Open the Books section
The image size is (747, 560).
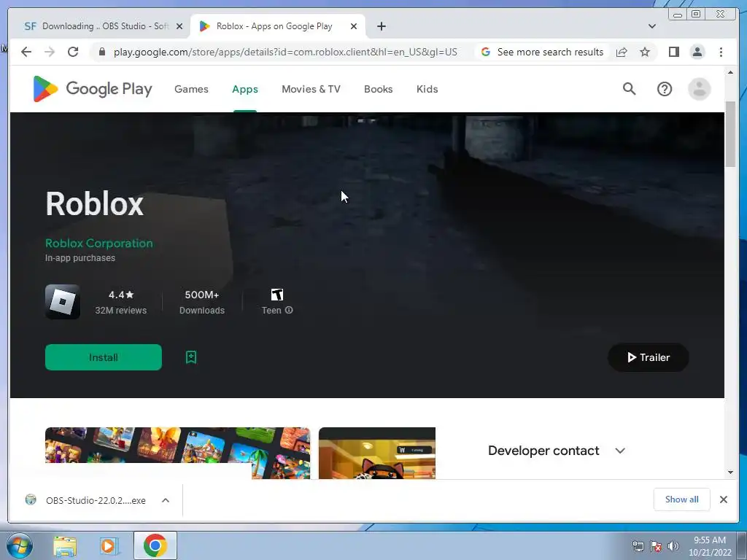(x=379, y=89)
